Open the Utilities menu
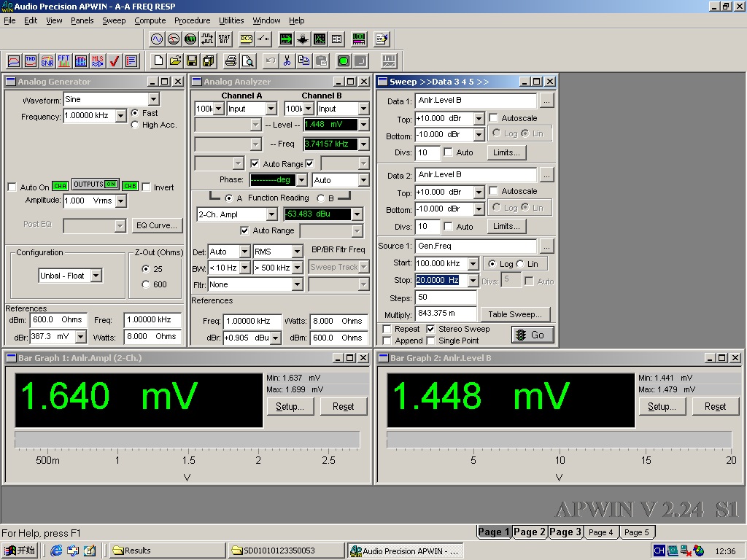This screenshot has height=560, width=747. click(231, 20)
